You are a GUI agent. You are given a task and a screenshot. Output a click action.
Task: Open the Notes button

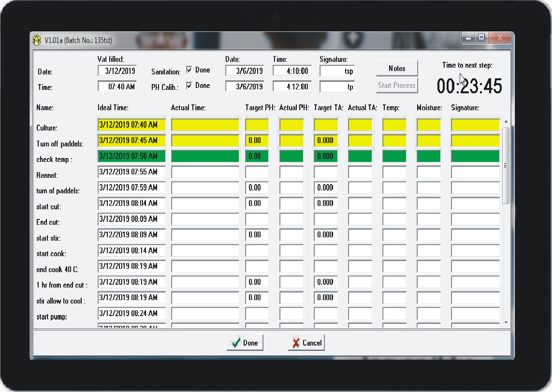point(396,69)
